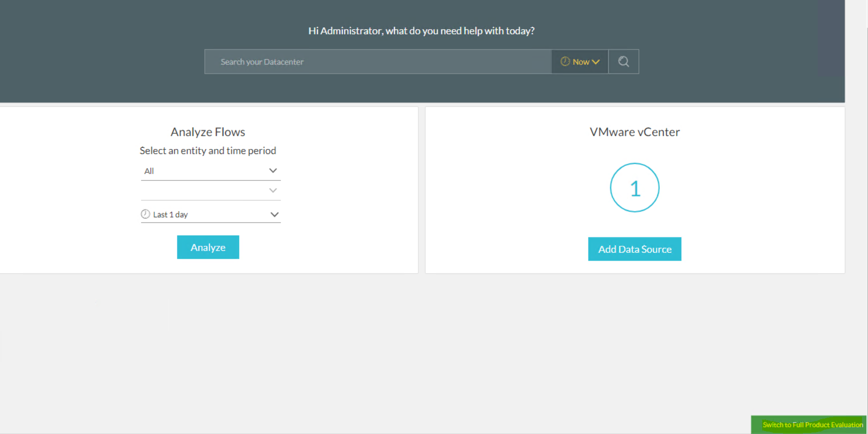Focus the Search your Datacenter field
Screen dimensions: 868x434
click(x=378, y=62)
